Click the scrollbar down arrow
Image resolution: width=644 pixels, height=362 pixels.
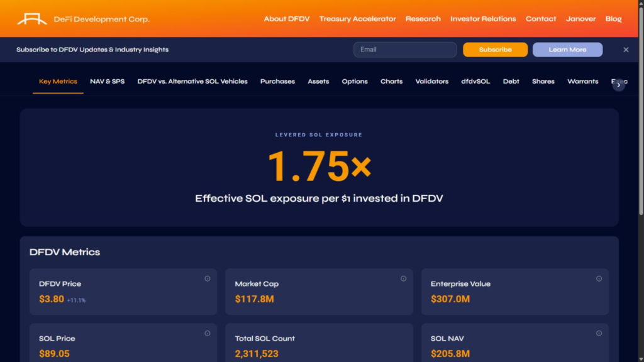[641, 359]
